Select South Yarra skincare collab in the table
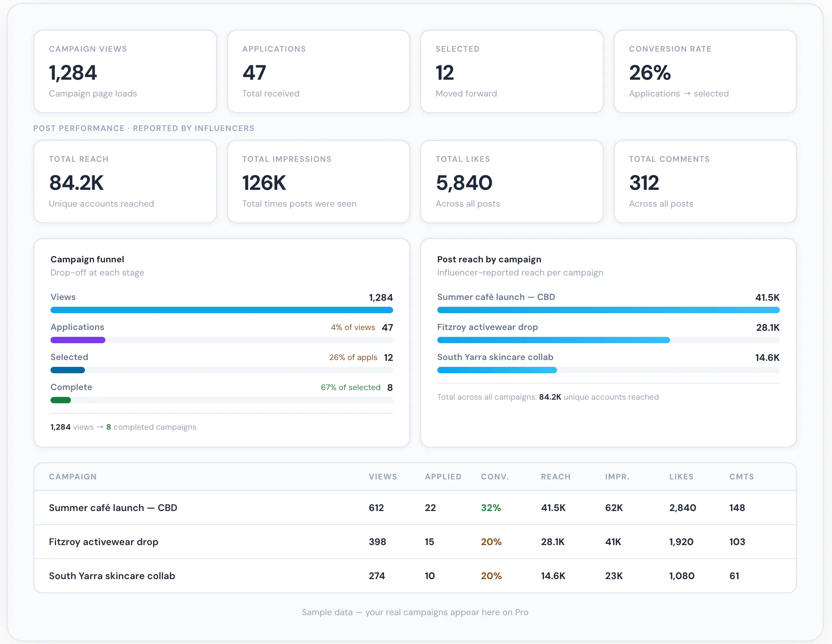The height and width of the screenshot is (644, 832). [112, 576]
